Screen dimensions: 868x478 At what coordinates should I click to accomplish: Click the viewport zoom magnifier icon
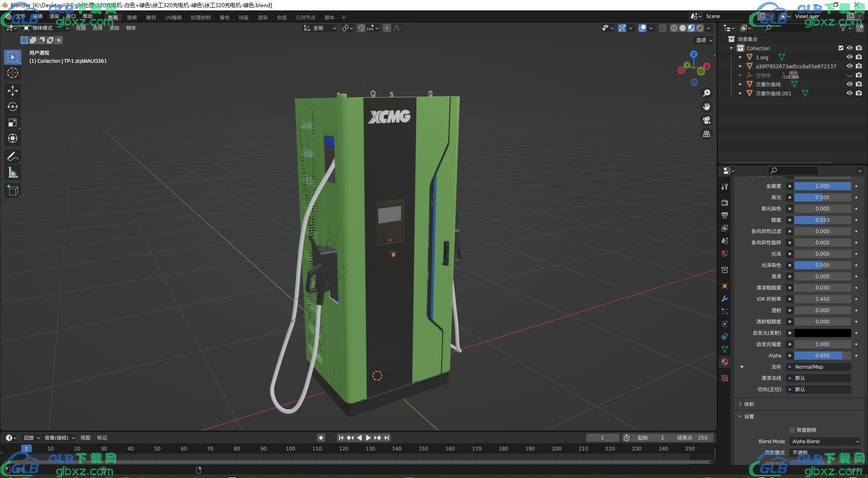pyautogui.click(x=706, y=93)
